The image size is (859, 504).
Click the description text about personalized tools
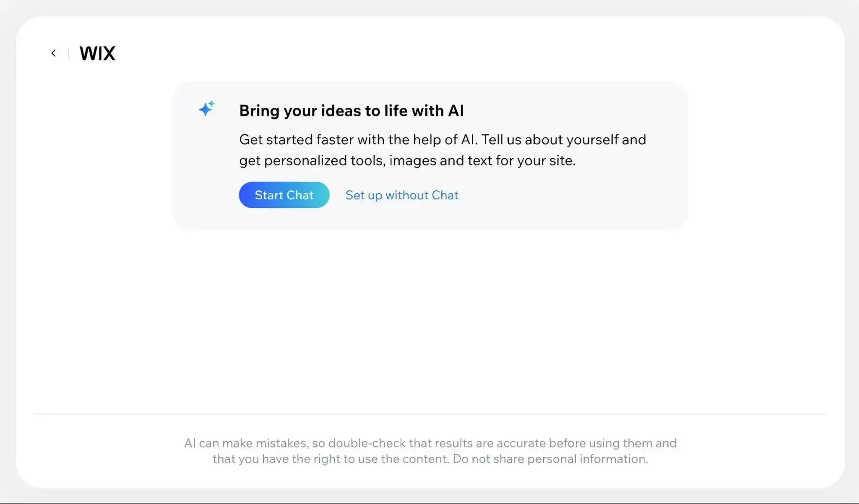click(443, 150)
